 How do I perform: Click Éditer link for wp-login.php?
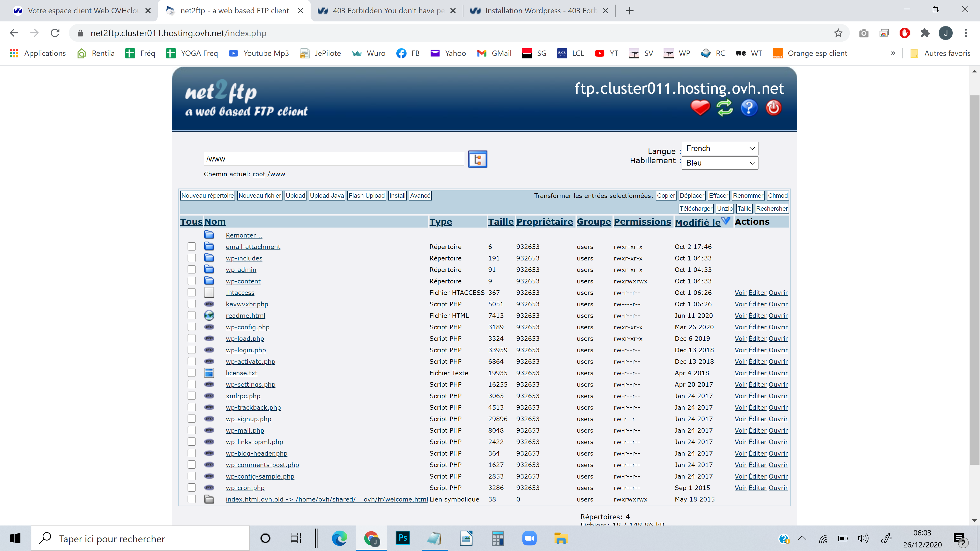point(757,350)
